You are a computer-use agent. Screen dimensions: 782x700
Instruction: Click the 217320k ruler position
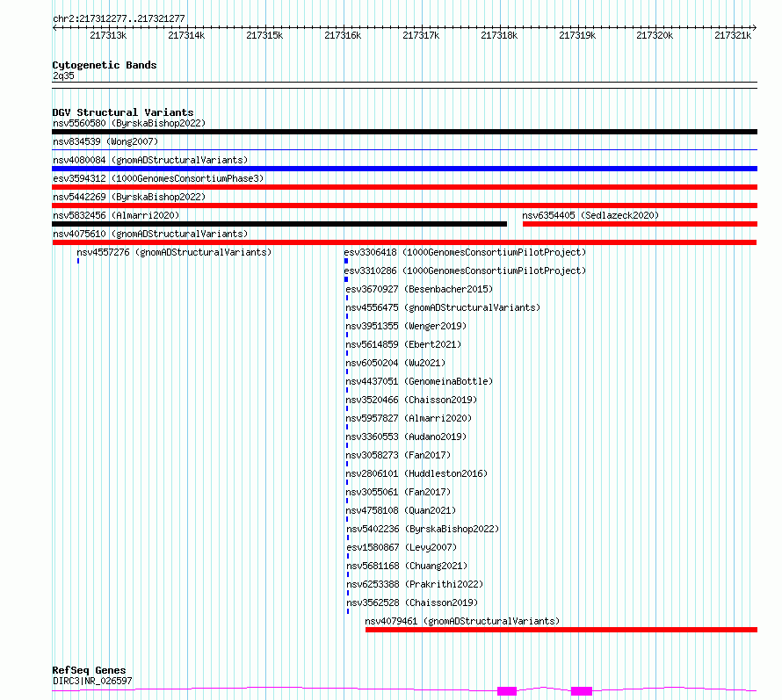[655, 35]
